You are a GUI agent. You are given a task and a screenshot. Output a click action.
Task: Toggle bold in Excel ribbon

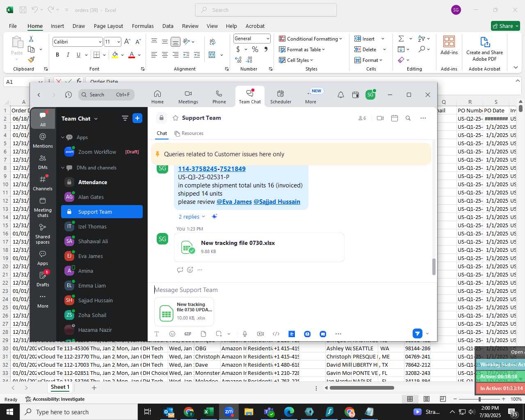tap(57, 55)
